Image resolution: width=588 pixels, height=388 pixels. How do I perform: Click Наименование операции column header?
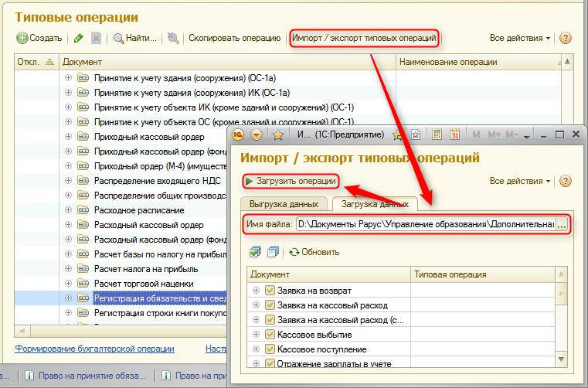478,62
